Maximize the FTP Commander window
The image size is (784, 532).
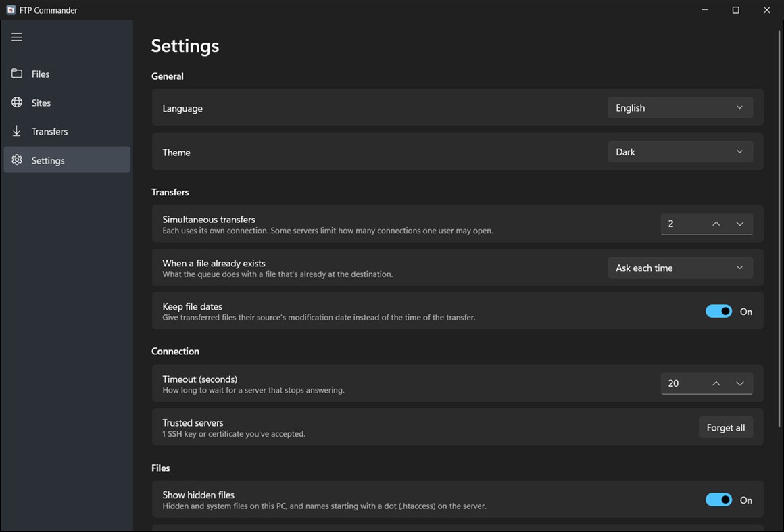[x=735, y=10]
